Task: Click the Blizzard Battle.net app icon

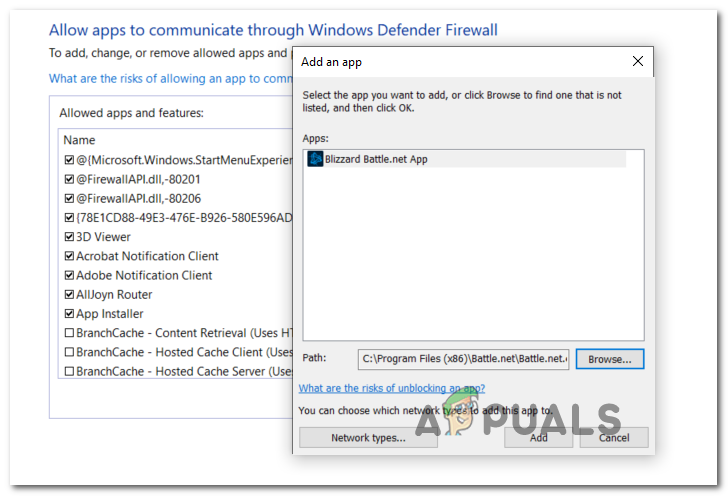Action: (315, 159)
